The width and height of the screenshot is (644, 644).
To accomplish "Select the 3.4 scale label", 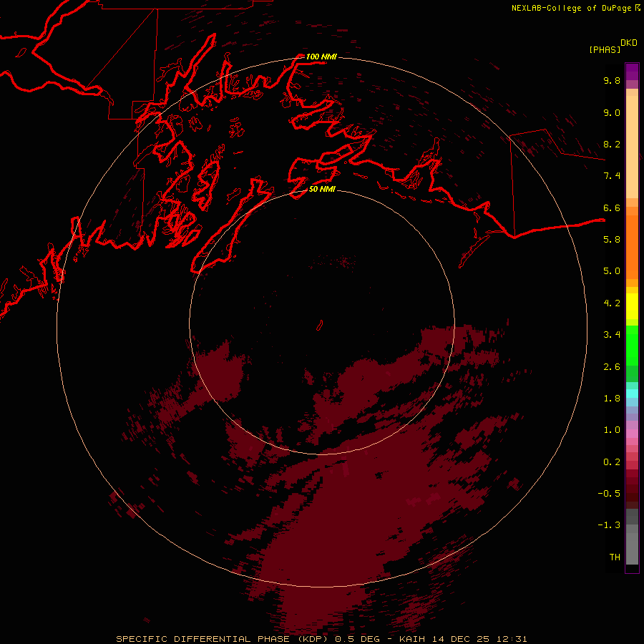I will point(612,335).
